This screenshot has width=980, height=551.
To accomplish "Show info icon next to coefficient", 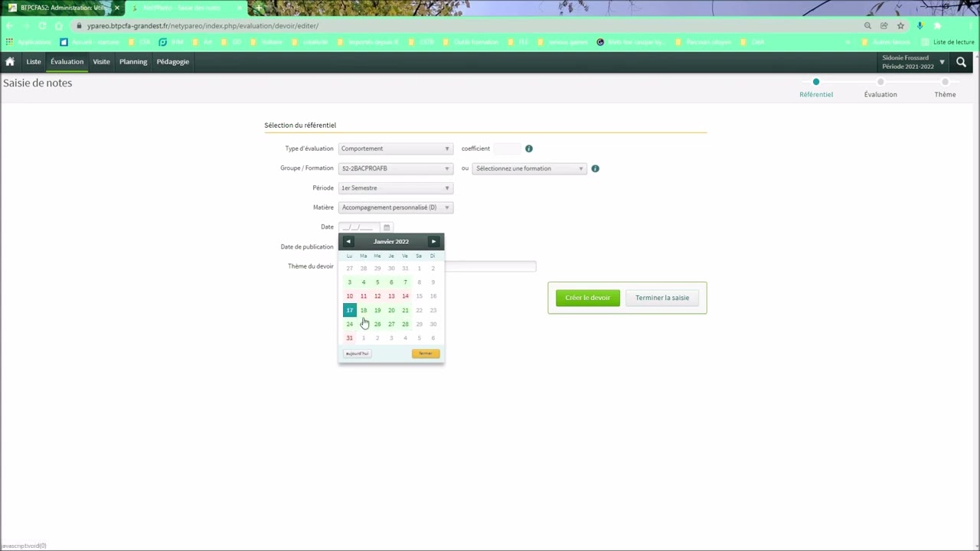I will (528, 148).
